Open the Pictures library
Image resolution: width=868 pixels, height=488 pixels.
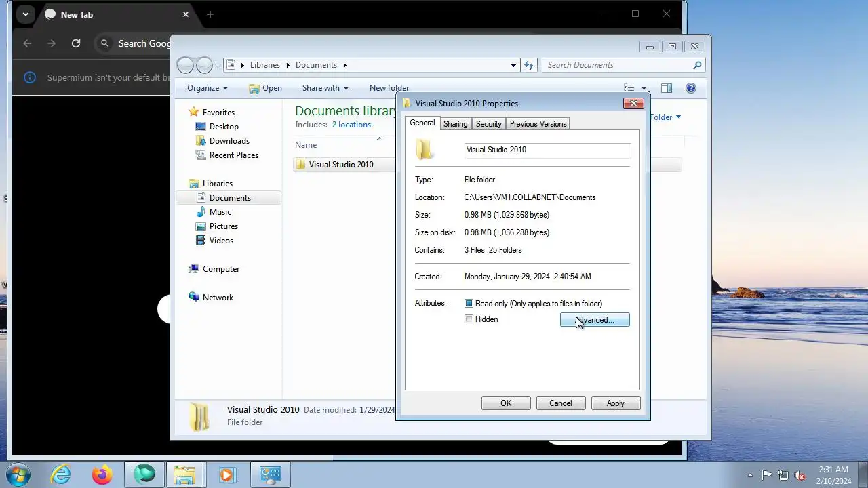coord(224,226)
